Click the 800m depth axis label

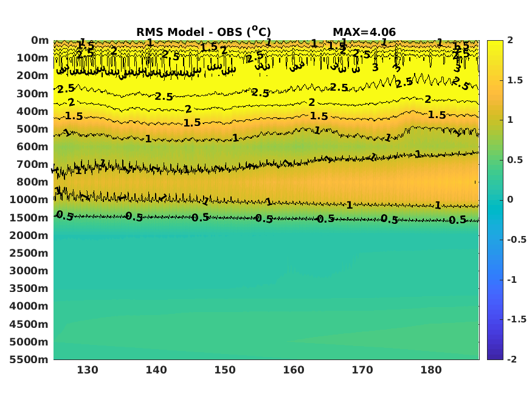click(33, 182)
